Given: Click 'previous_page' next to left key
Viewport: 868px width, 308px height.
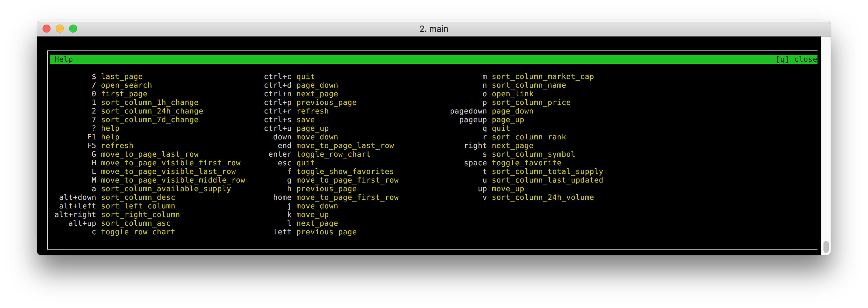Looking at the screenshot, I should pyautogui.click(x=327, y=232).
